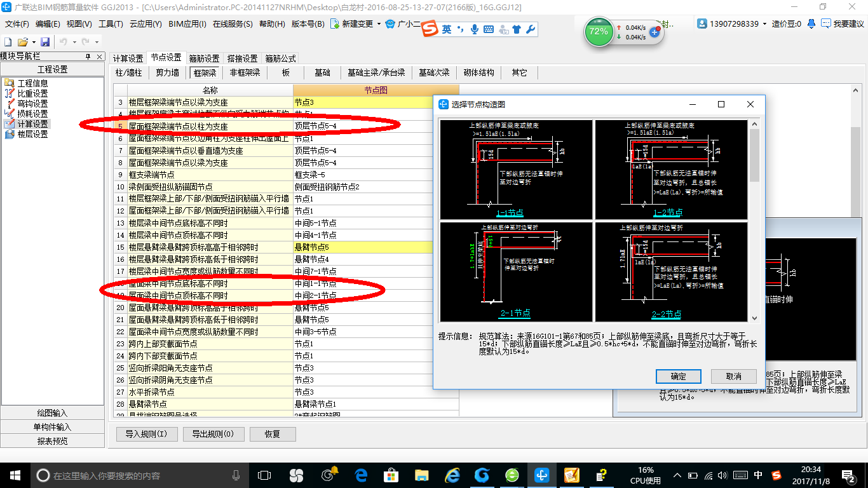Pin the 模块导航栏 panel
Image resolution: width=868 pixels, height=488 pixels.
pos(89,57)
